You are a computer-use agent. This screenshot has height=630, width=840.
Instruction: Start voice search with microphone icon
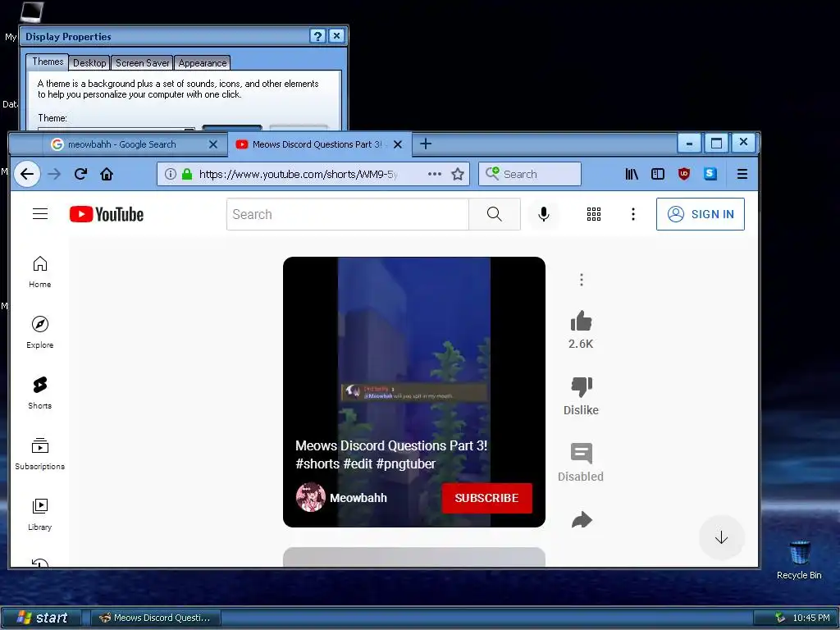[x=544, y=214]
